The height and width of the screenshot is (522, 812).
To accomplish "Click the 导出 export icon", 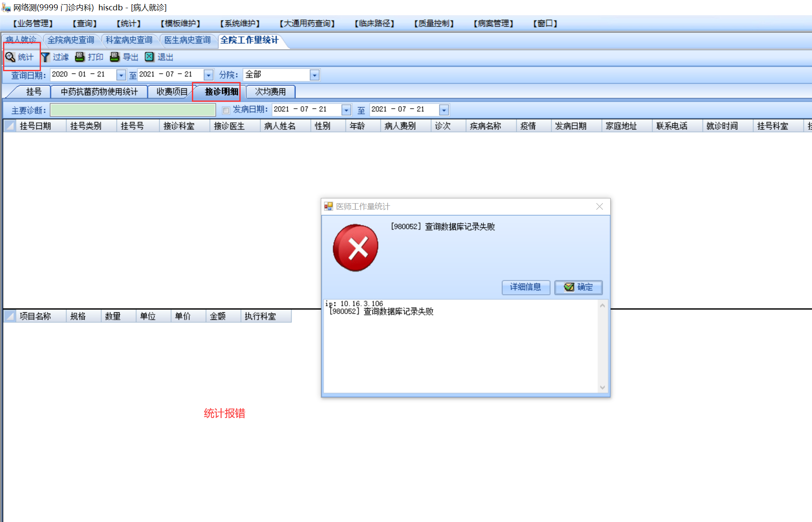I will 115,57.
